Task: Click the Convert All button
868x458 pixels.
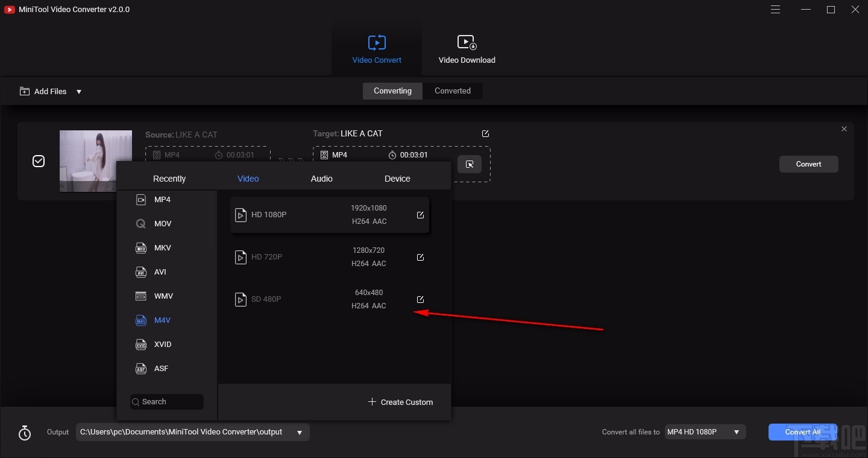Action: [803, 432]
